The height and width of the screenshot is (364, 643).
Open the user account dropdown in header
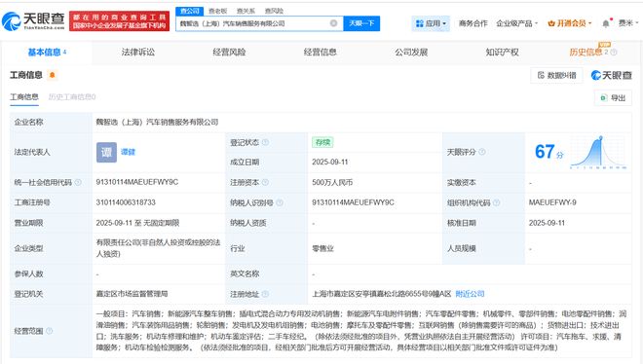628,23
